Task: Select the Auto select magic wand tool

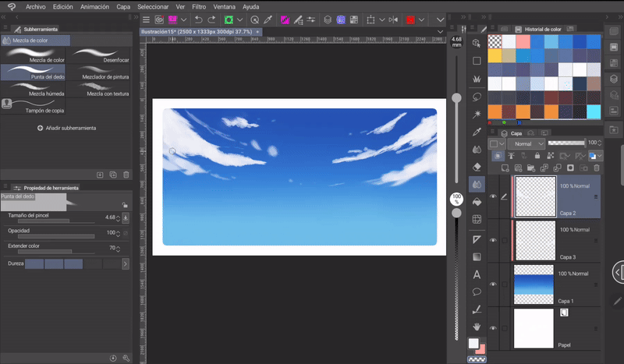Action: click(x=477, y=114)
